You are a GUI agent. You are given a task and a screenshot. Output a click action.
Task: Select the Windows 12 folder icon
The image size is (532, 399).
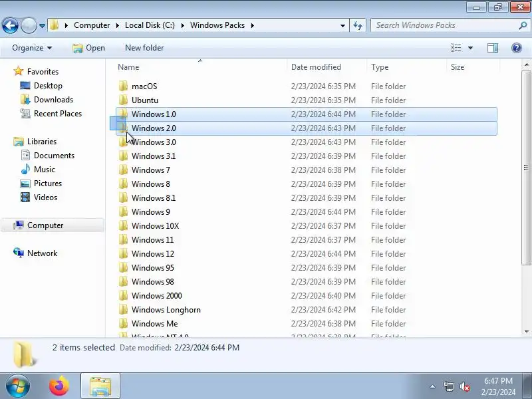[123, 254]
